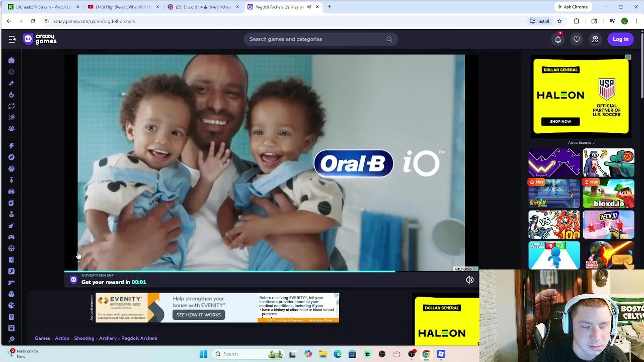This screenshot has width=644, height=362.
Task: Open the friends icon in header
Action: pos(595,39)
